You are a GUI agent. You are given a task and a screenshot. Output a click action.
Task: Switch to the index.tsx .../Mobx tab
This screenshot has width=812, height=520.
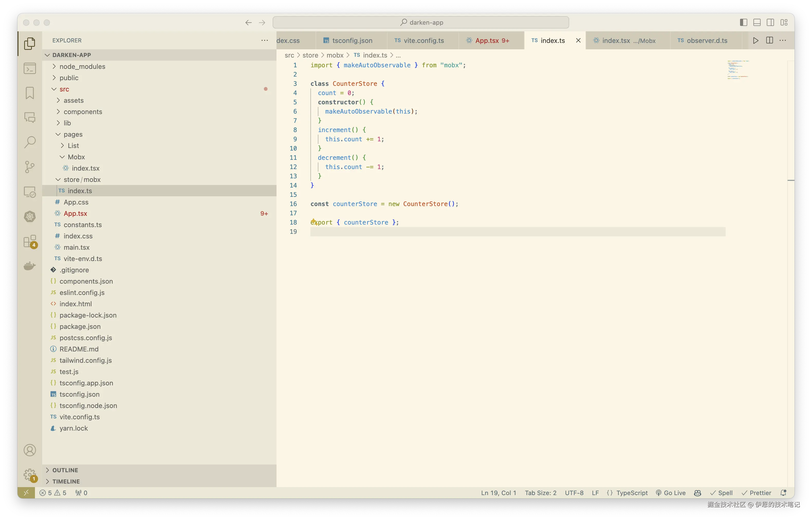pos(628,40)
